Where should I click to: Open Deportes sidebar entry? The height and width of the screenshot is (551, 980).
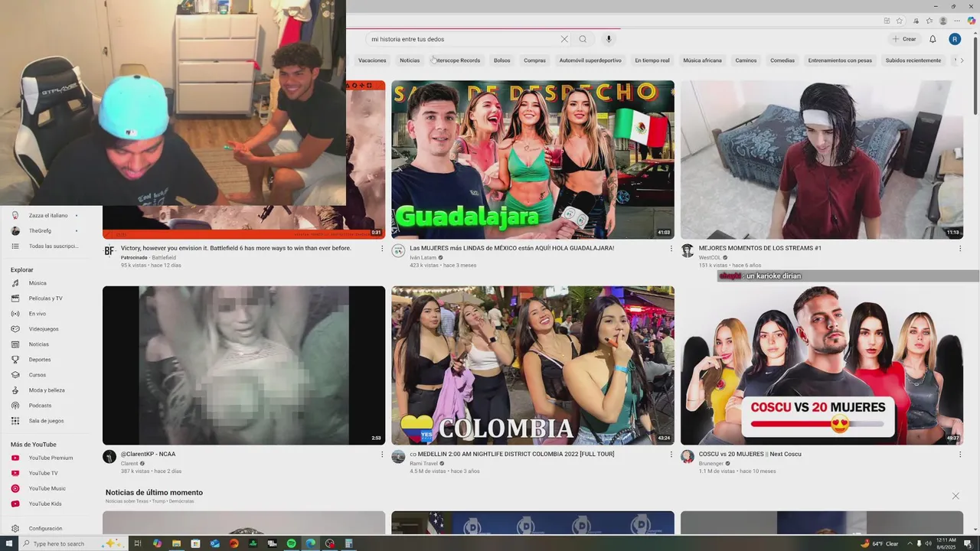pyautogui.click(x=46, y=360)
